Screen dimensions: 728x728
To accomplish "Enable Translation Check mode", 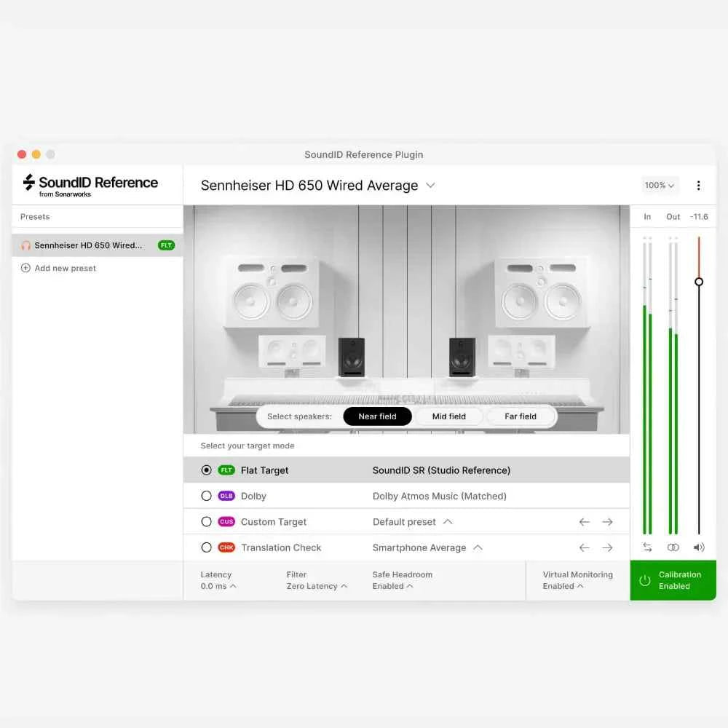I will coord(206,547).
